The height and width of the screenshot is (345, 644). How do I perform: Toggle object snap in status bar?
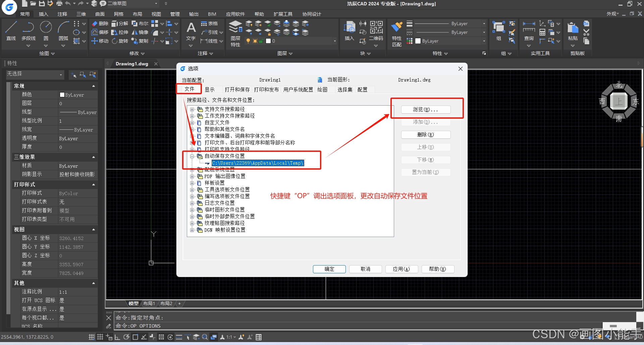[x=135, y=337]
